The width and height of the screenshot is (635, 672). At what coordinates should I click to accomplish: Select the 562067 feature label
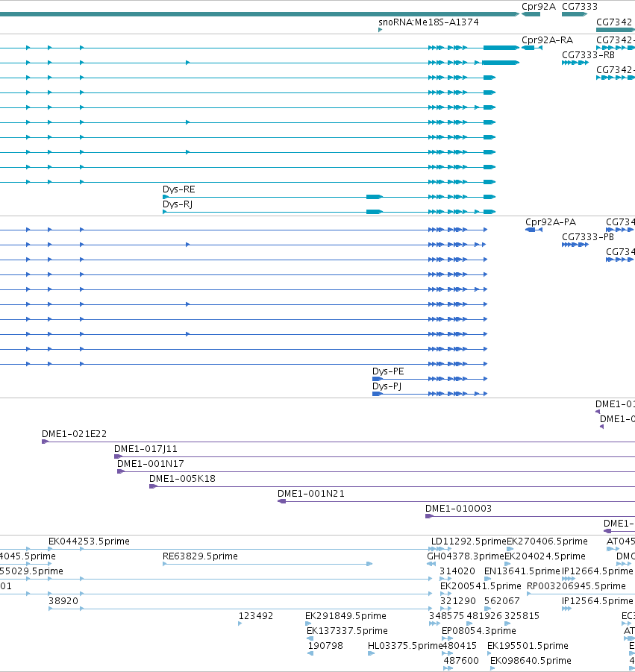pos(501,601)
